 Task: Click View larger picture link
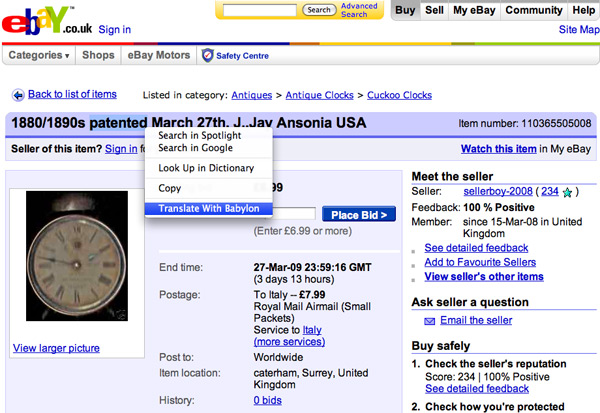click(x=56, y=348)
